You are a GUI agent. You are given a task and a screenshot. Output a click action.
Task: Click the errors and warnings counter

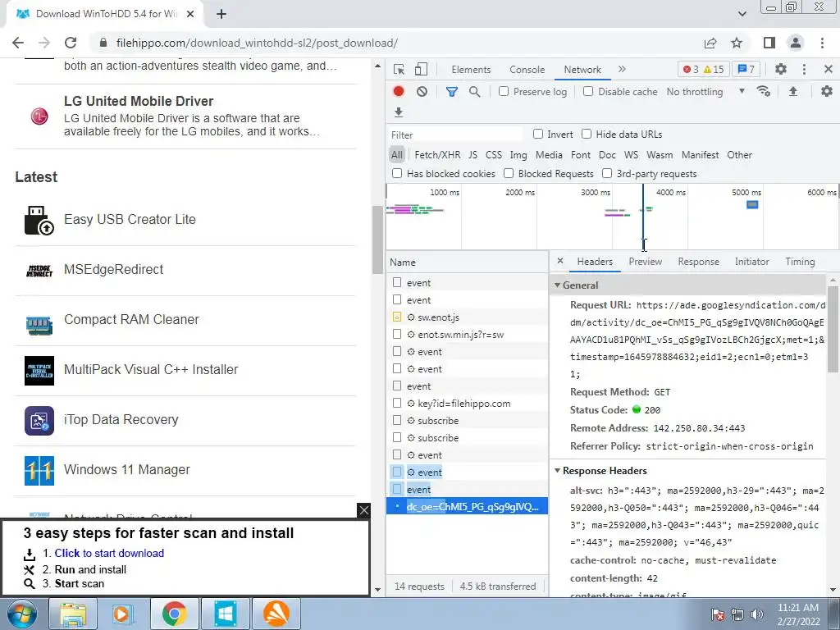pos(703,69)
